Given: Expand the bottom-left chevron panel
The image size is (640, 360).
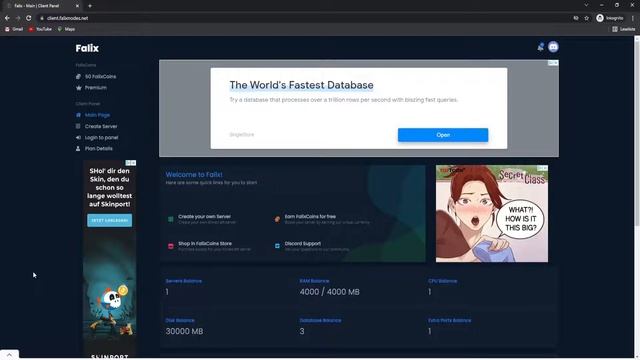Looking at the screenshot, I should [9, 355].
